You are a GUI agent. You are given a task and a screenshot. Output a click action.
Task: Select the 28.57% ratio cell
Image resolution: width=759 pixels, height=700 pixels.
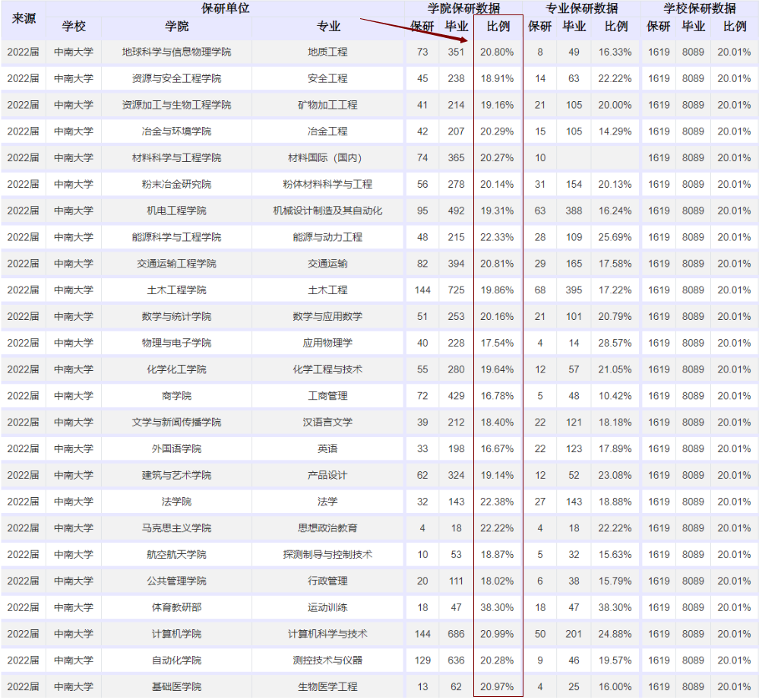coord(615,343)
